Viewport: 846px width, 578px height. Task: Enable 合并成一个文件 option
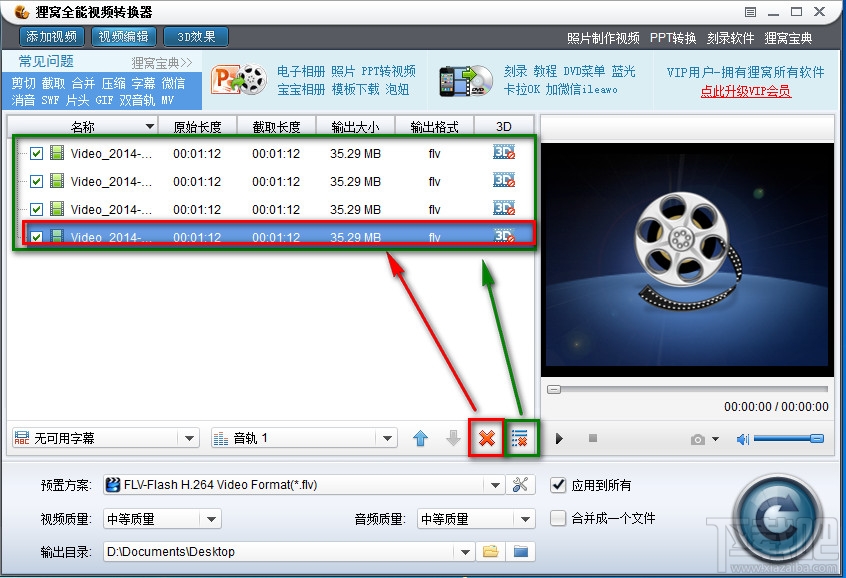557,518
